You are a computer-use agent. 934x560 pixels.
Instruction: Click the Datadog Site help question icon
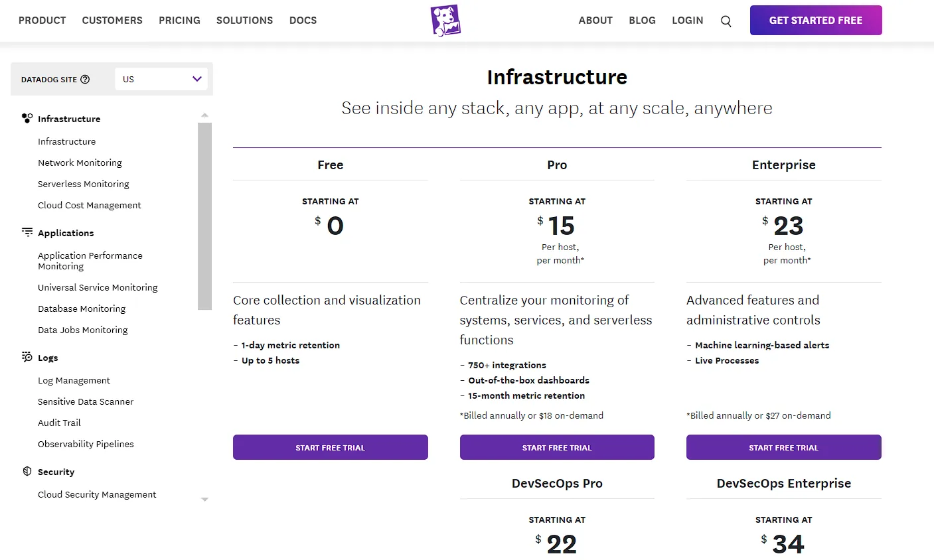click(85, 79)
